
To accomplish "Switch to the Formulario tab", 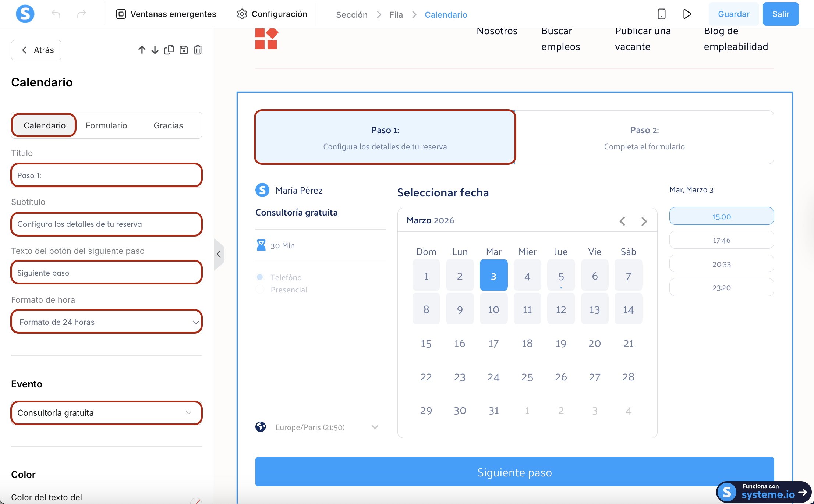I will pyautogui.click(x=106, y=125).
